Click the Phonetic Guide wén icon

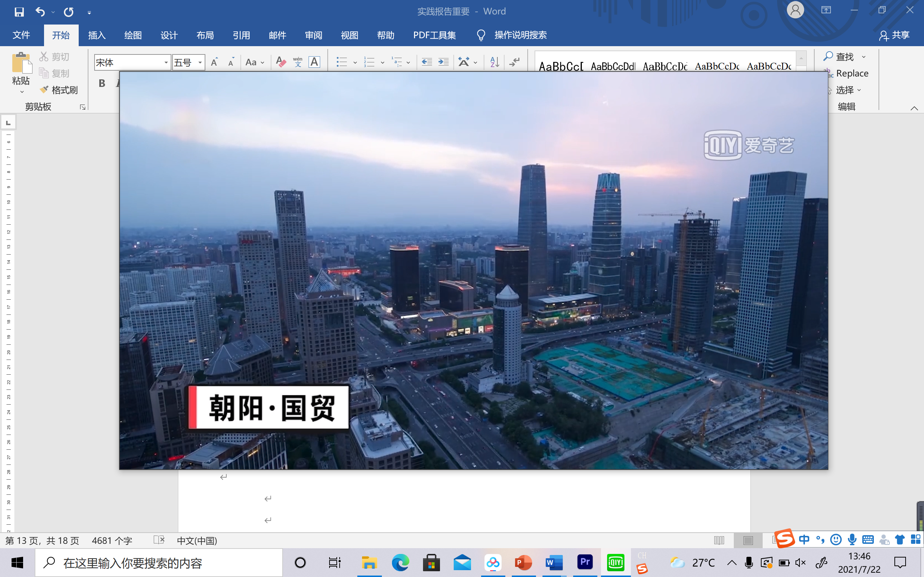(x=297, y=62)
